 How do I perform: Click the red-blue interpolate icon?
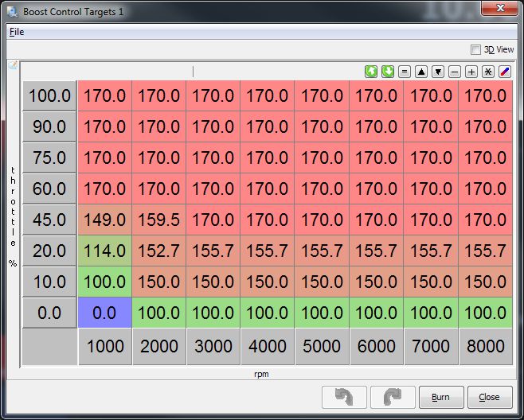point(505,72)
